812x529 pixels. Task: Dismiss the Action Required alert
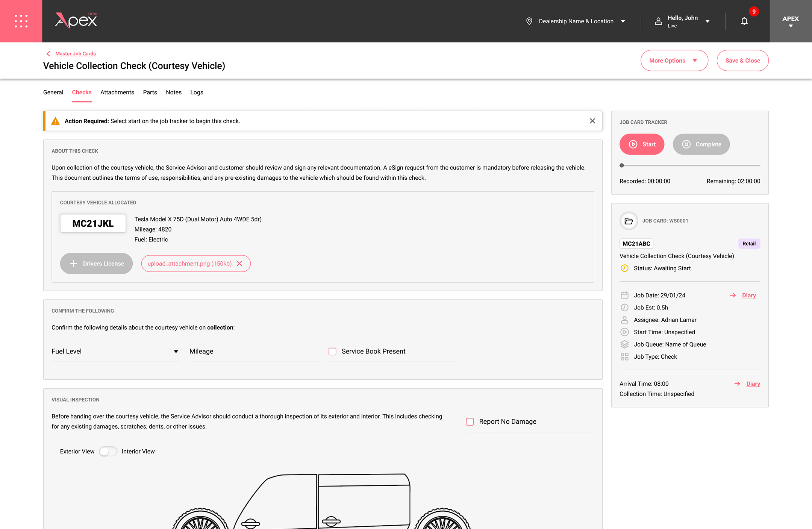592,121
